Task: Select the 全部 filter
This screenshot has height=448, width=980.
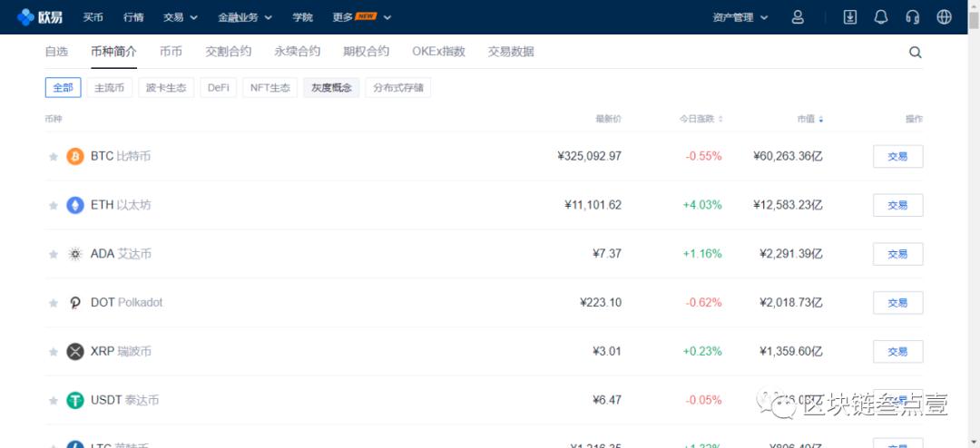Action: pos(64,87)
